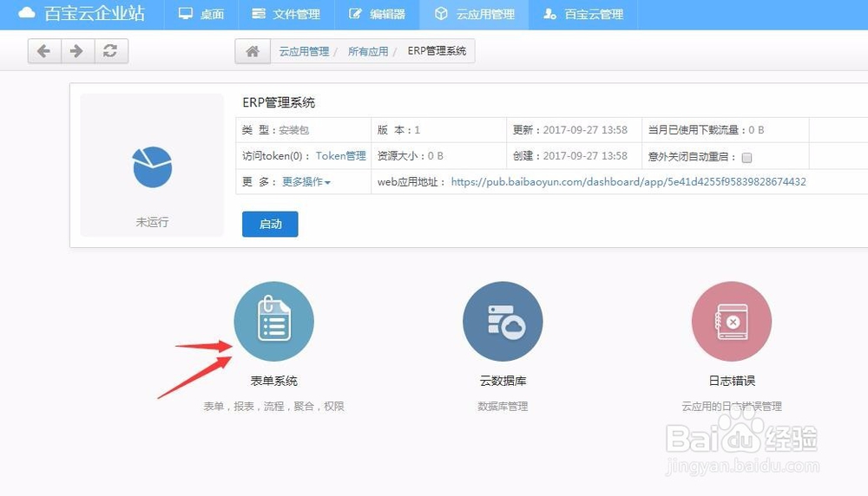The width and height of the screenshot is (868, 496).
Task: Go forward with the right arrow button
Action: [77, 51]
